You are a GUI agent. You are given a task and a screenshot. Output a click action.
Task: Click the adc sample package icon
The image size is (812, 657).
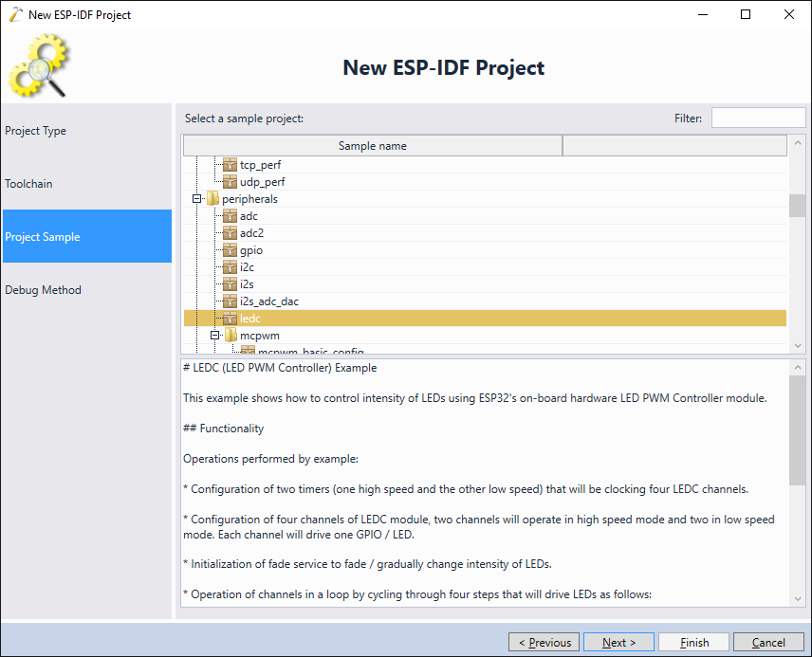(x=230, y=216)
